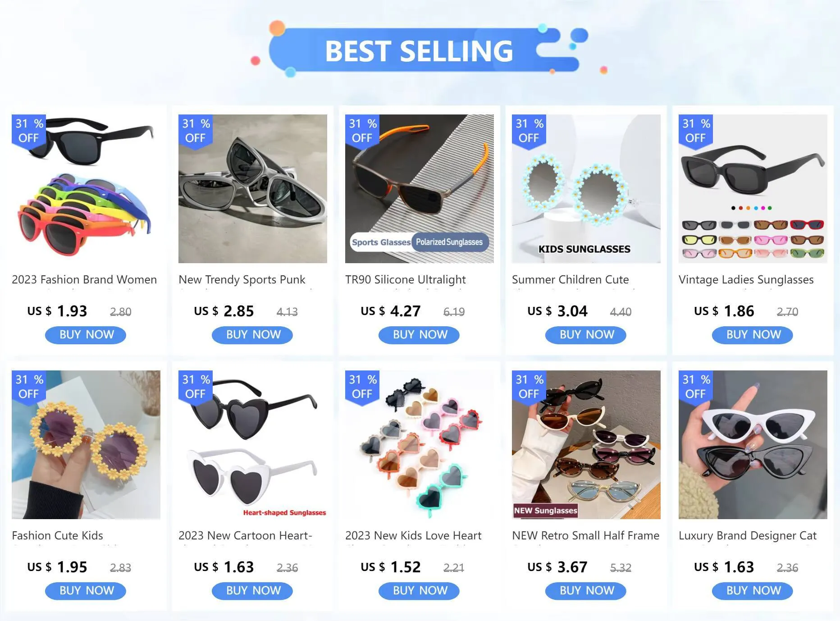This screenshot has width=840, height=621.
Task: Click BUY NOW for 2023 New Kids Love Heart
Action: coord(419,591)
